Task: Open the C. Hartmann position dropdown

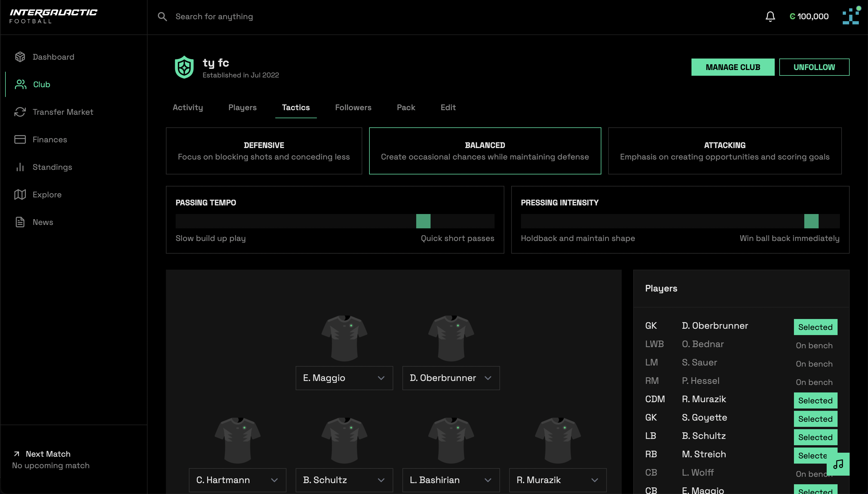Action: click(237, 480)
